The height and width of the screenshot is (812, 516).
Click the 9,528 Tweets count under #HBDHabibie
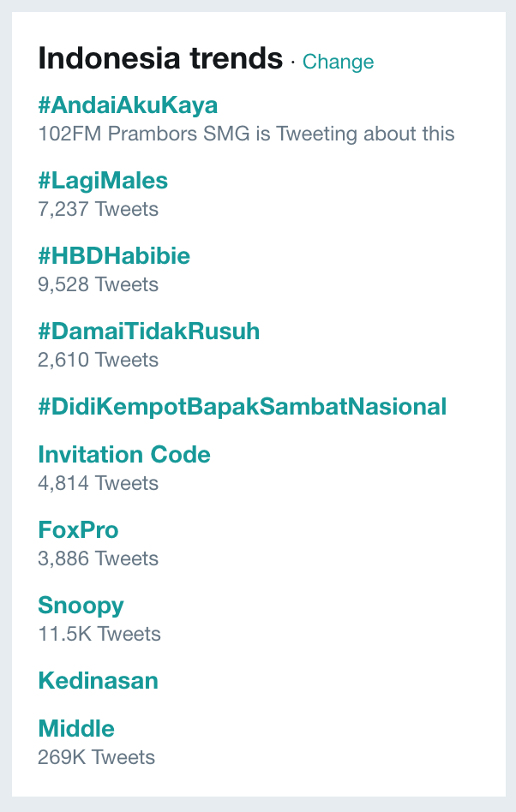pyautogui.click(x=98, y=285)
